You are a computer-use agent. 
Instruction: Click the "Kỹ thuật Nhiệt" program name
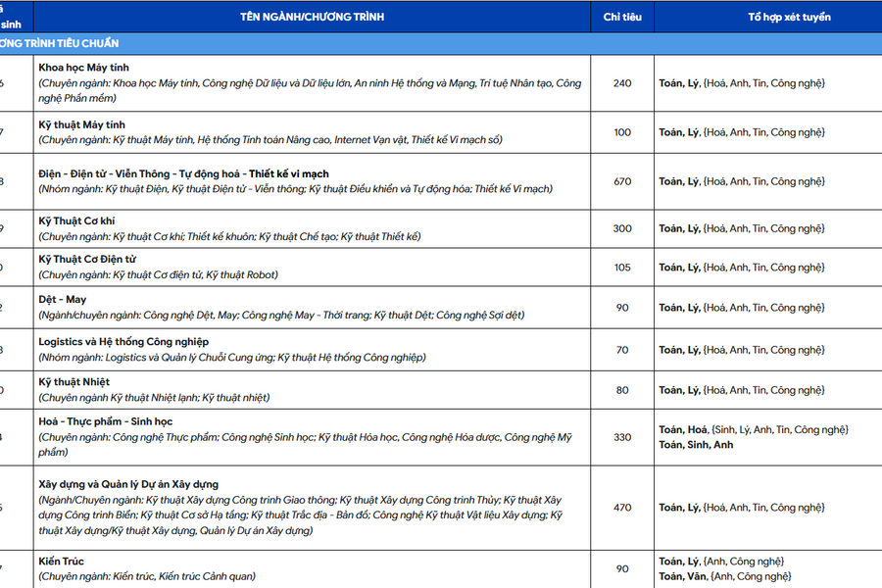[x=73, y=380]
